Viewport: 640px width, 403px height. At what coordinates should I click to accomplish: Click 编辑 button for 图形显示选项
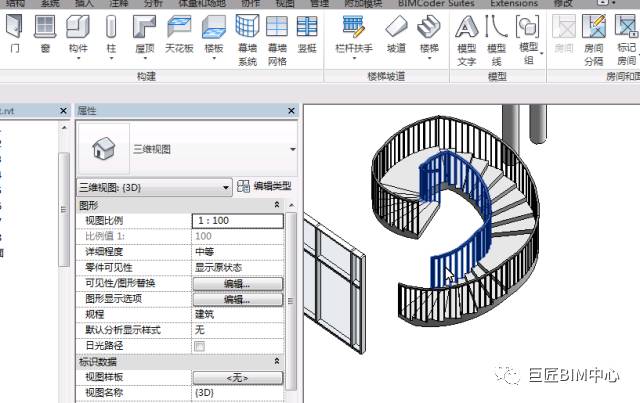238,299
